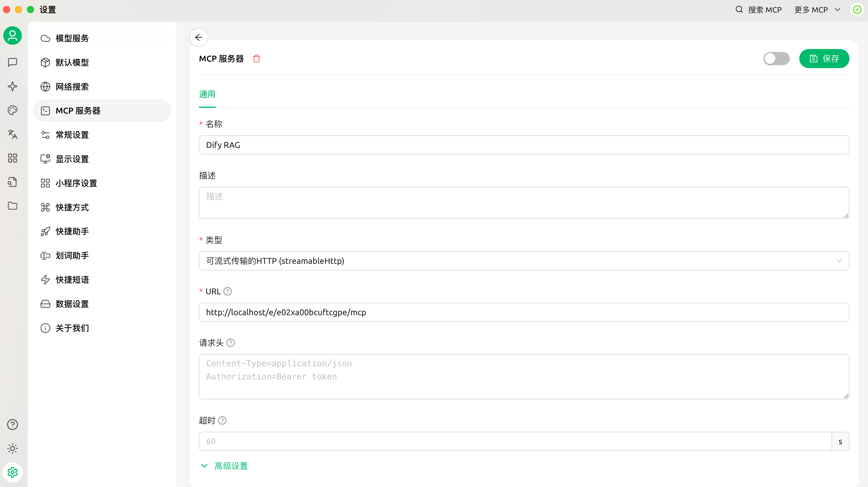Click the URL input field
Image resolution: width=868 pixels, height=487 pixels.
524,312
